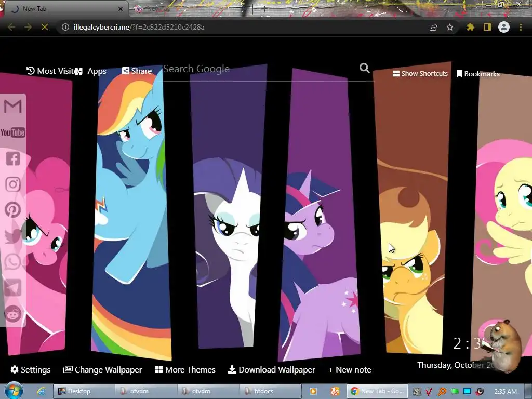
Task: Open the WhatsApp sidebar shortcut
Action: click(x=13, y=262)
